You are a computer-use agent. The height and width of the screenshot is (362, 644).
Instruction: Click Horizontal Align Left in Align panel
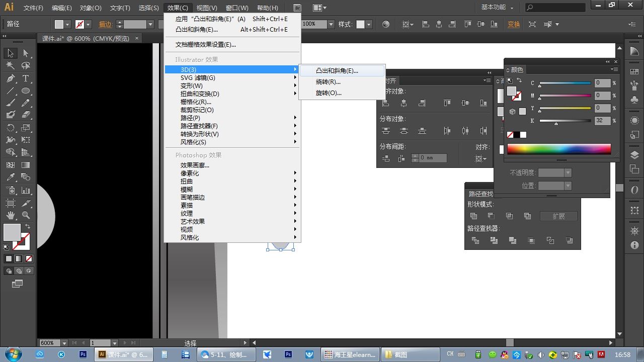coord(386,103)
